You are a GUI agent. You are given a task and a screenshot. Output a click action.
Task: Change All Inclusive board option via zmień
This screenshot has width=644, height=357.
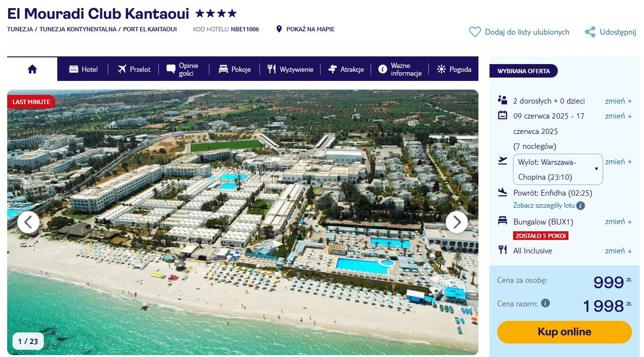point(618,251)
